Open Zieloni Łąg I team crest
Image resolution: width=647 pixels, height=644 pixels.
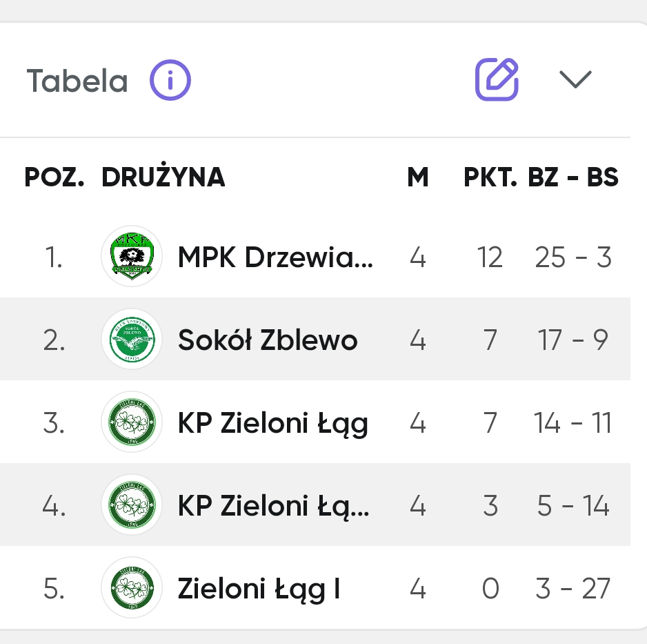point(132,587)
